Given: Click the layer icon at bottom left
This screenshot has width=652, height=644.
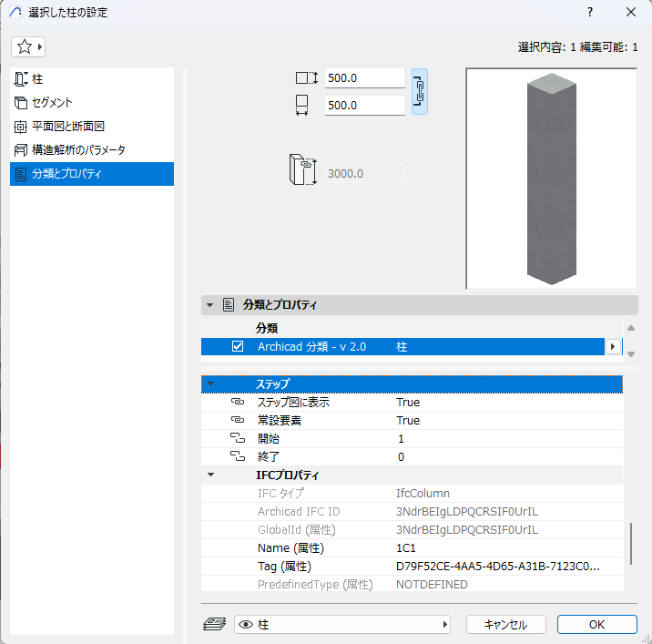Looking at the screenshot, I should click(x=214, y=624).
